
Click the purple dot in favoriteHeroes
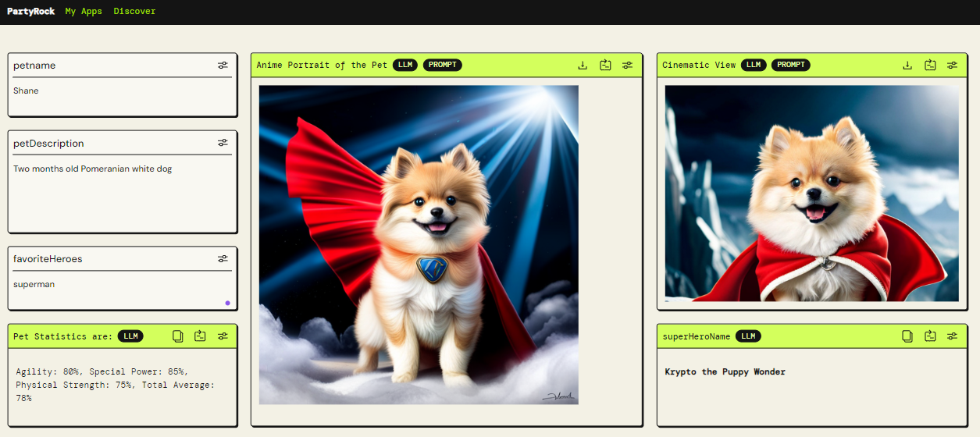(227, 303)
